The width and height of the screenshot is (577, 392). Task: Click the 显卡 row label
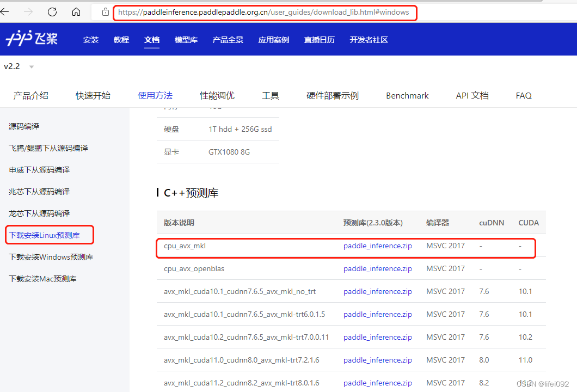(171, 152)
